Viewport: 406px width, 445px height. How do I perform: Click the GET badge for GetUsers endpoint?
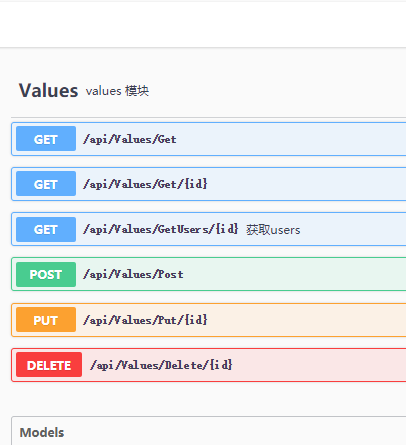[46, 229]
